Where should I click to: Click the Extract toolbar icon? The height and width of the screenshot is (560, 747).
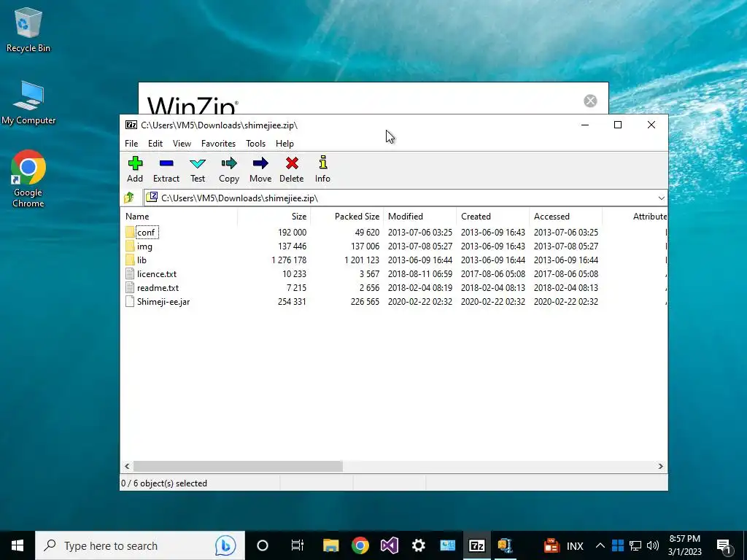click(x=166, y=163)
